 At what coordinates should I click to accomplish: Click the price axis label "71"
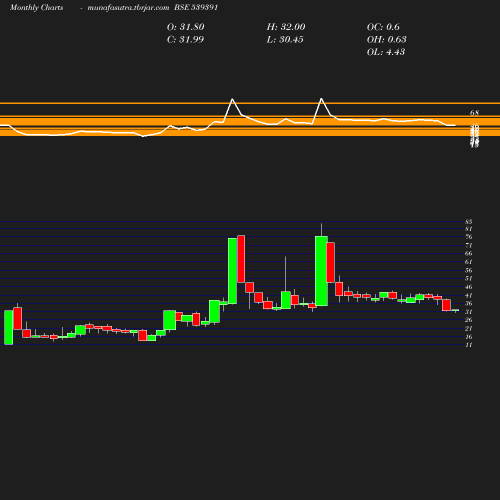pos(469,245)
